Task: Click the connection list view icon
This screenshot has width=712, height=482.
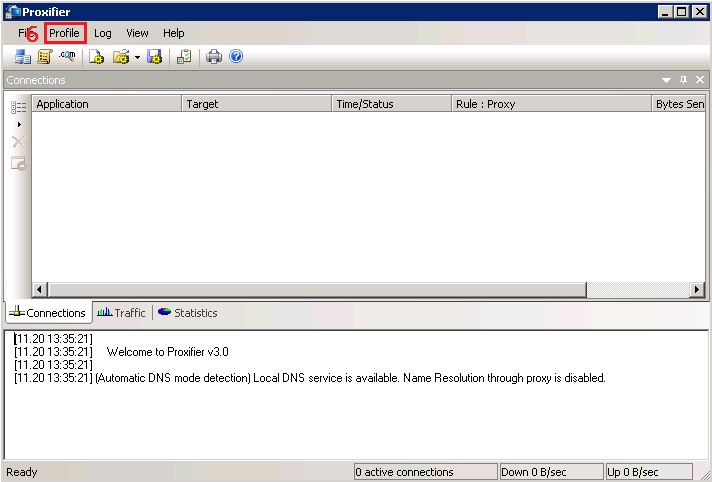Action: (x=19, y=107)
